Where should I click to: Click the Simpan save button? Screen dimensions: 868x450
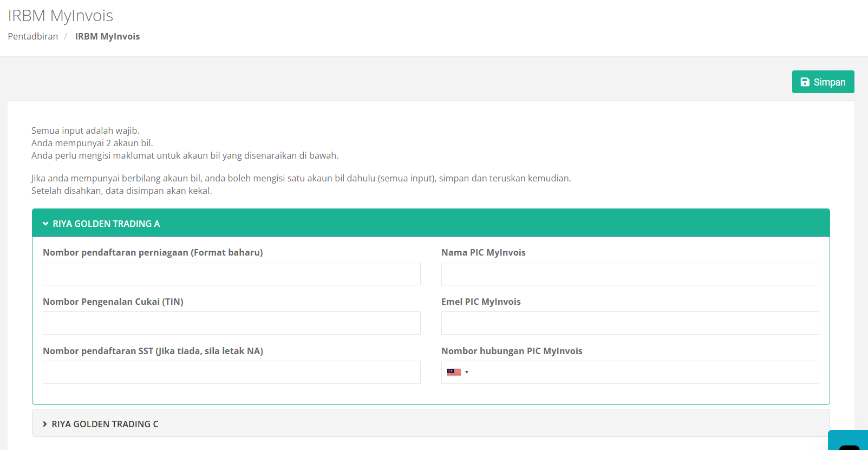point(823,82)
